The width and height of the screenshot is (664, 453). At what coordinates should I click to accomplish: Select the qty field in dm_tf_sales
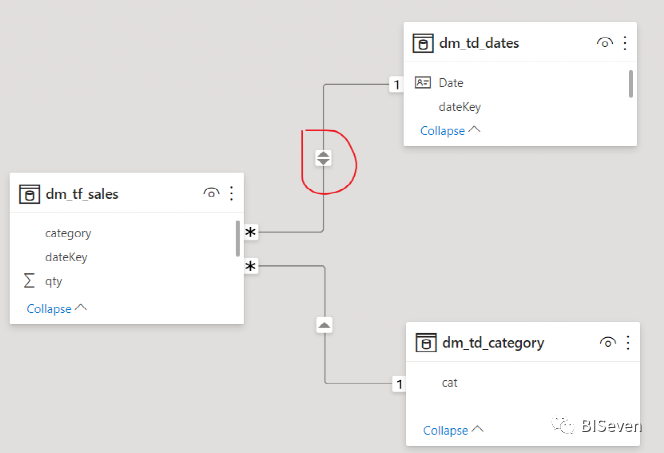(x=53, y=282)
